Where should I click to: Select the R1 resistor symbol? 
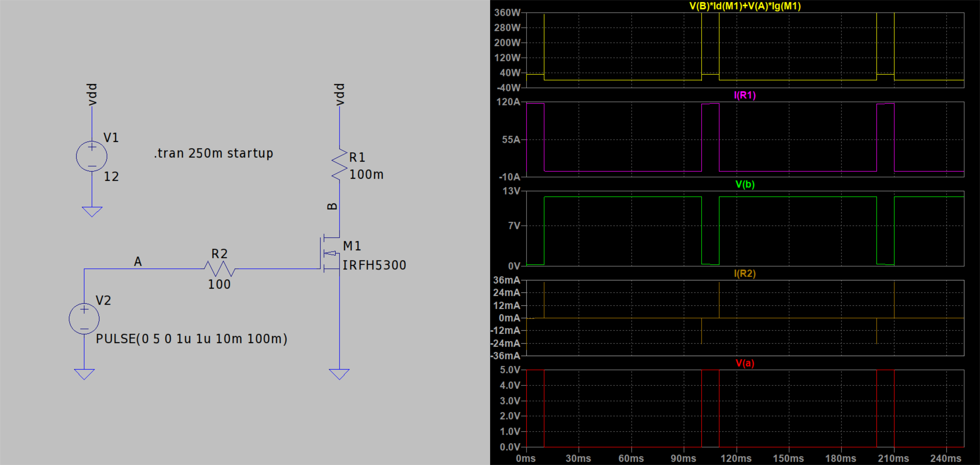point(339,164)
